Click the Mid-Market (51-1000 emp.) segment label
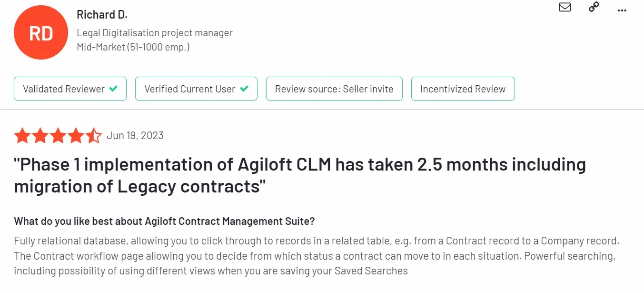The image size is (644, 293). pyautogui.click(x=133, y=47)
